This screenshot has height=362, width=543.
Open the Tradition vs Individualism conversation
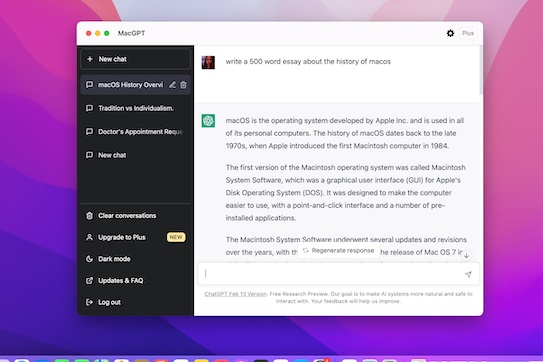point(135,108)
